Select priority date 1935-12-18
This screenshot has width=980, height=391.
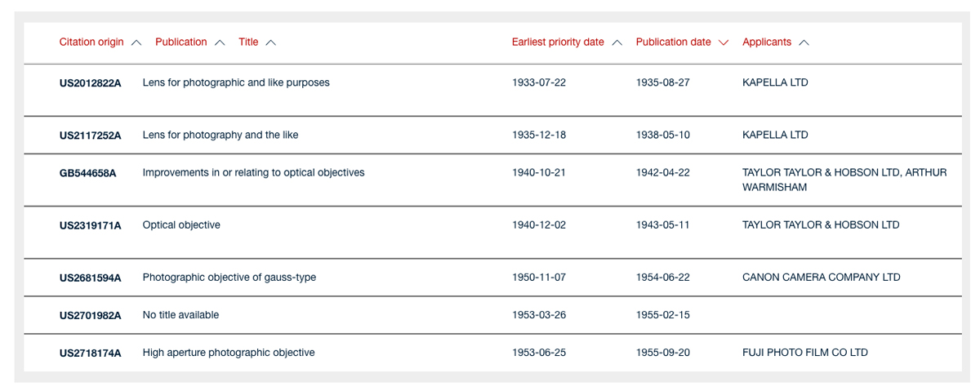click(539, 135)
